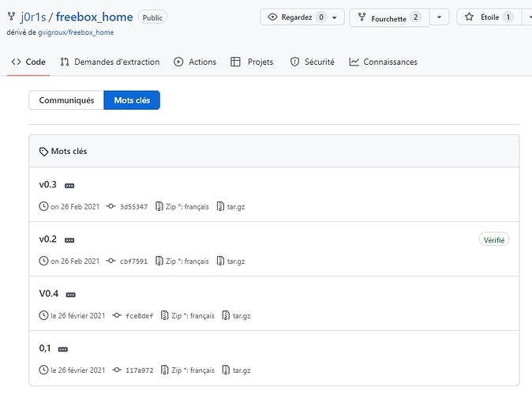The height and width of the screenshot is (395, 532).
Task: Open the Actions tab
Action: coord(195,62)
